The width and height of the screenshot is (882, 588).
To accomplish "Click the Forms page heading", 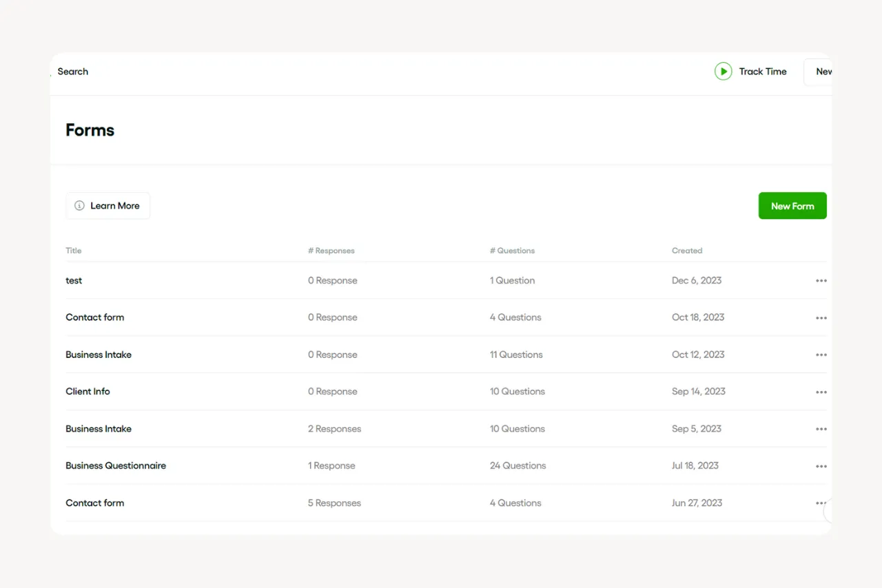I will point(90,130).
